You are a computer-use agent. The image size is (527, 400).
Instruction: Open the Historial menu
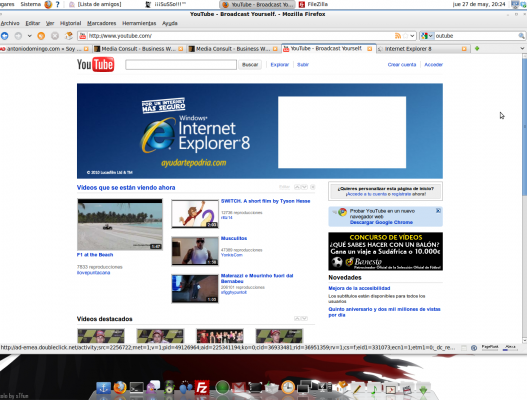(71, 23)
